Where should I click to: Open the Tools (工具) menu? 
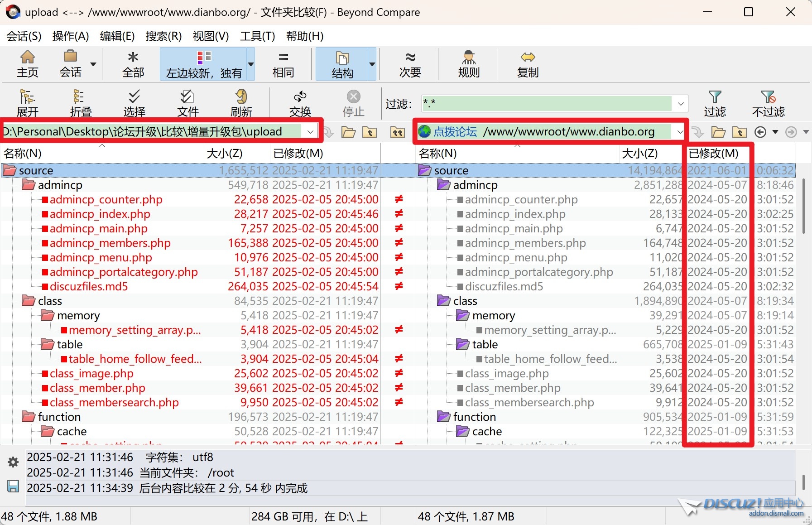click(257, 36)
